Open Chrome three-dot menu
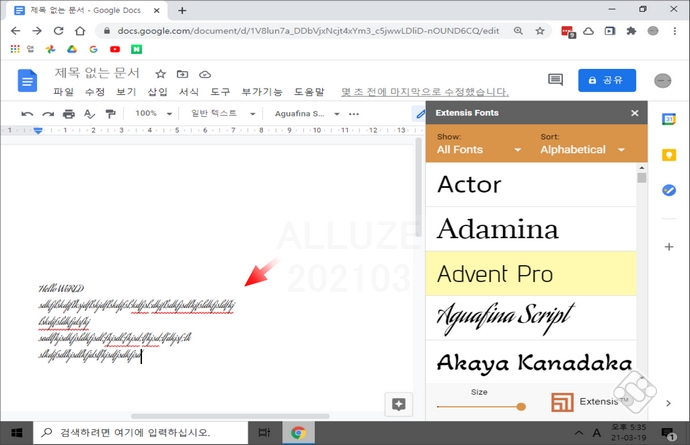This screenshot has width=690, height=445. click(x=675, y=31)
